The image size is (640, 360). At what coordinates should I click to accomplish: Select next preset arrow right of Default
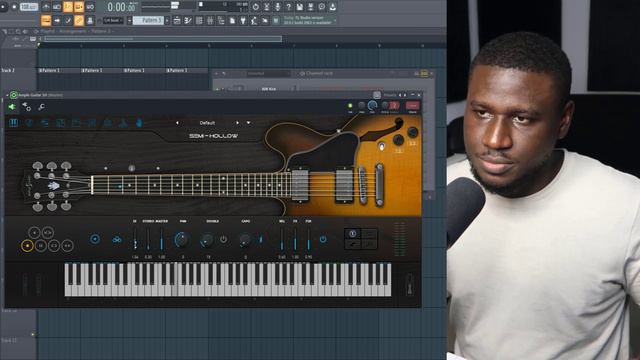coord(238,123)
